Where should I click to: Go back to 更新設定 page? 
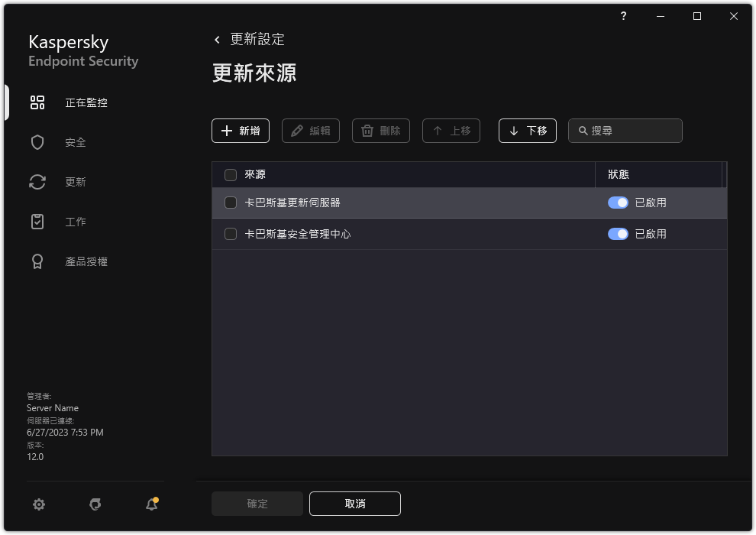[252, 39]
